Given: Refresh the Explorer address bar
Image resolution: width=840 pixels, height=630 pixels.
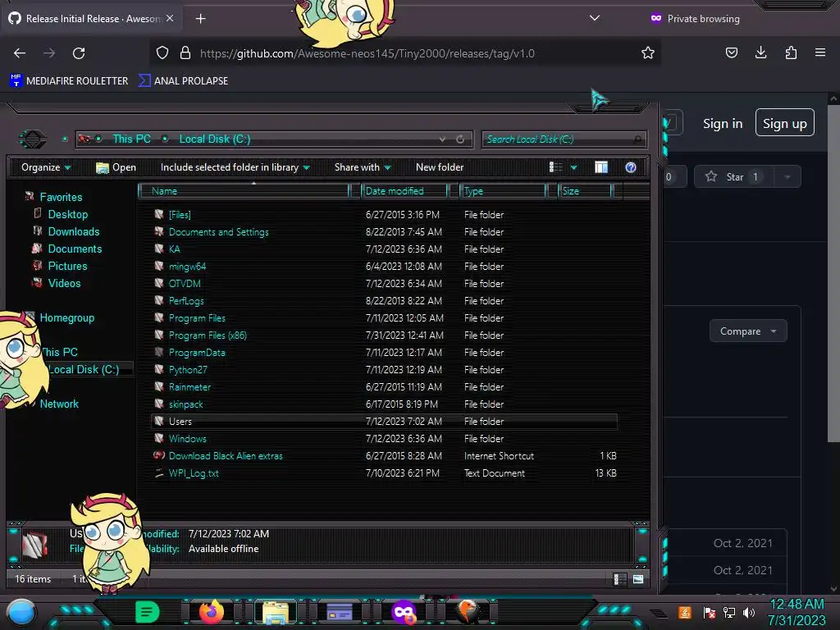Looking at the screenshot, I should 460,139.
